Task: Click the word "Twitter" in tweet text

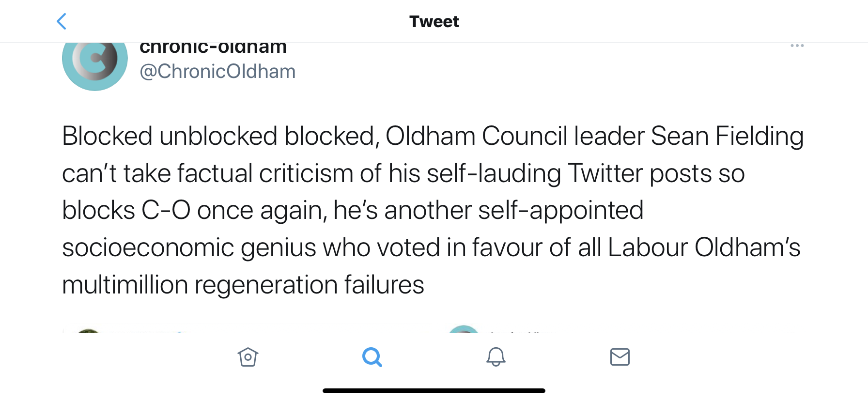Action: coord(605,173)
